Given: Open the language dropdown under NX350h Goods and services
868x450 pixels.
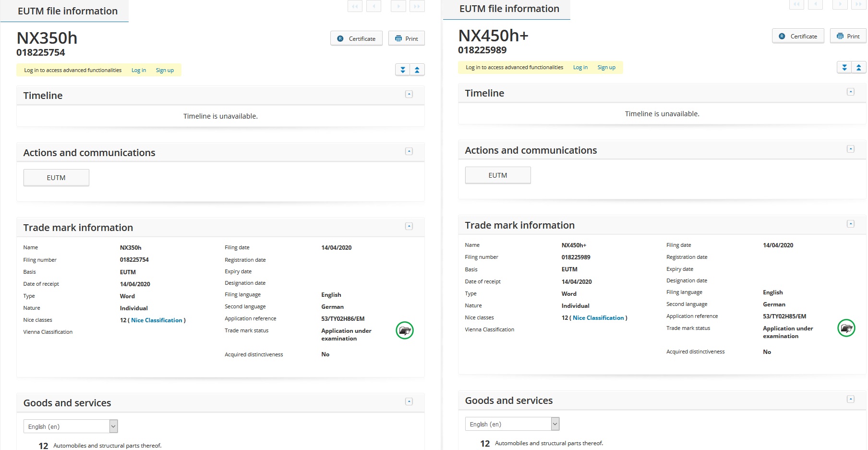Looking at the screenshot, I should click(x=71, y=426).
